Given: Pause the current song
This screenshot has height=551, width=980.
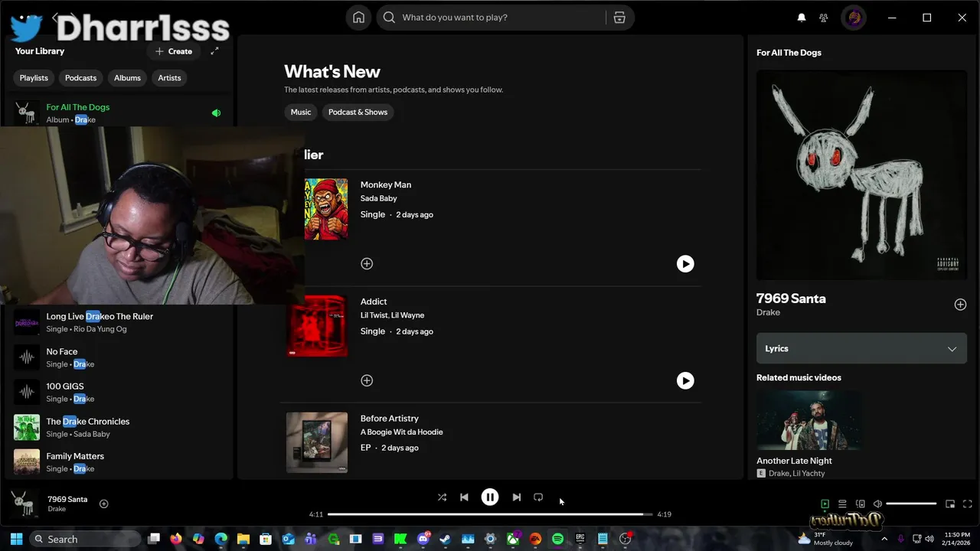Looking at the screenshot, I should click(490, 497).
